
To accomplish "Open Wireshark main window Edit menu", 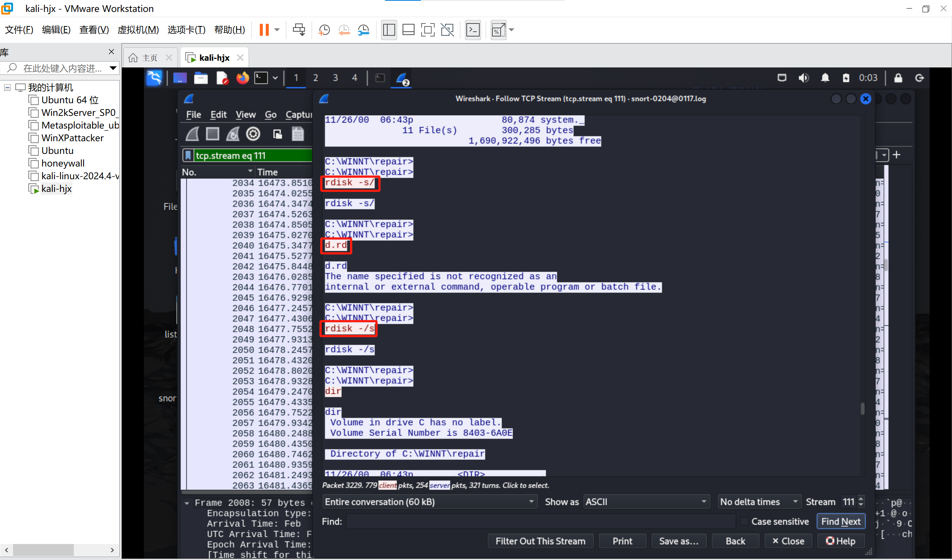I will pos(218,115).
